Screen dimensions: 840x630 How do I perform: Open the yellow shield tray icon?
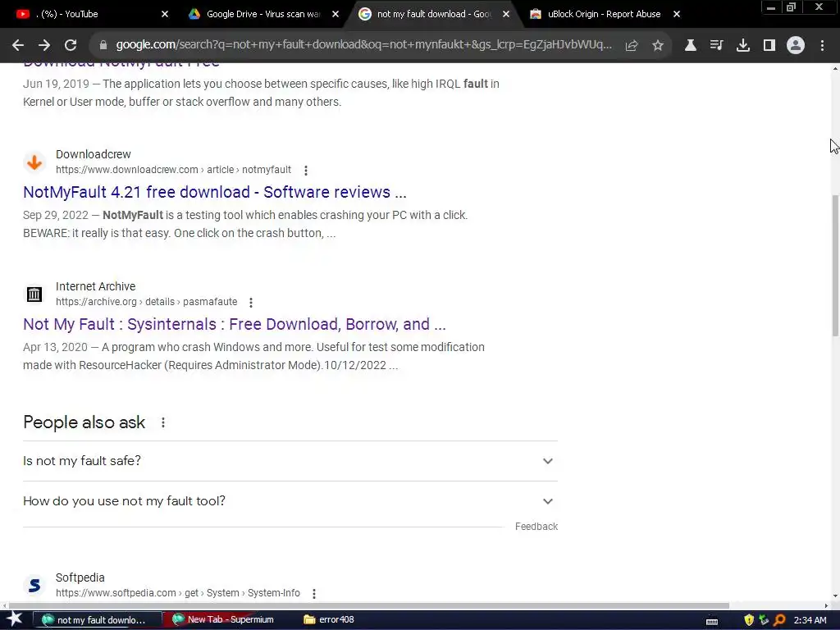click(x=749, y=620)
